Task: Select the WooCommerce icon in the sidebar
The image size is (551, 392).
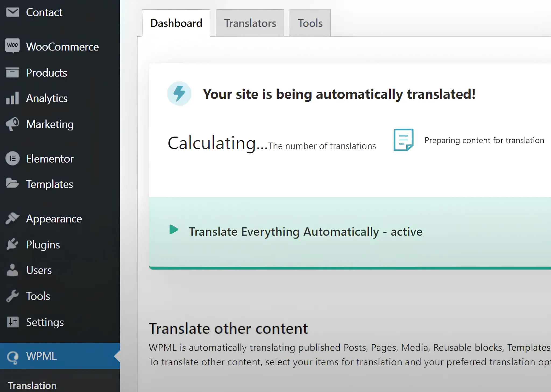Action: coord(12,46)
